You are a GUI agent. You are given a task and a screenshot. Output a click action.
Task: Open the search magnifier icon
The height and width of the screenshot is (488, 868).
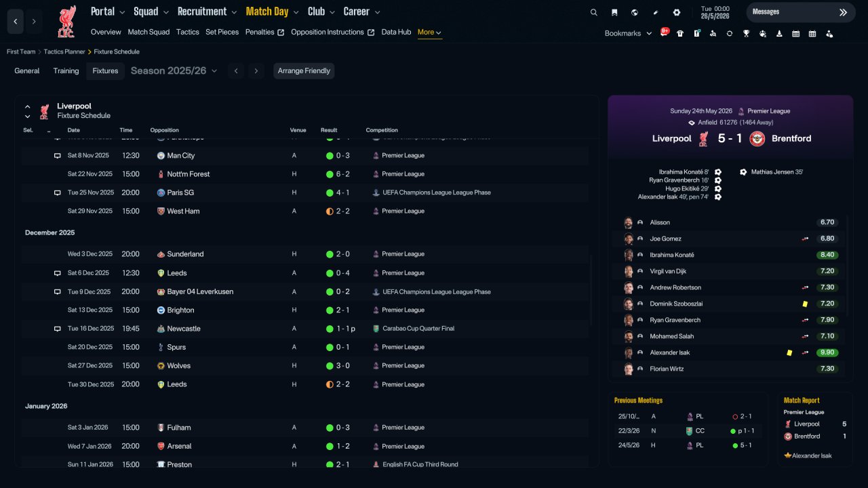pos(594,12)
